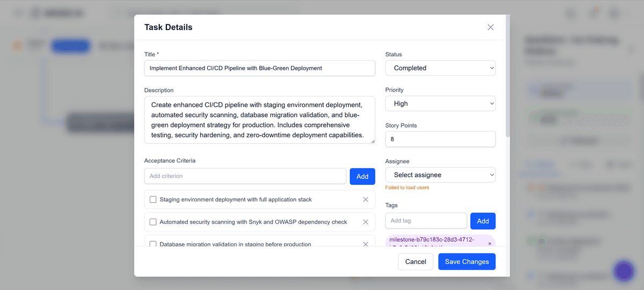644x290 pixels.
Task: Focus the Add criterion input
Action: [x=245, y=176]
